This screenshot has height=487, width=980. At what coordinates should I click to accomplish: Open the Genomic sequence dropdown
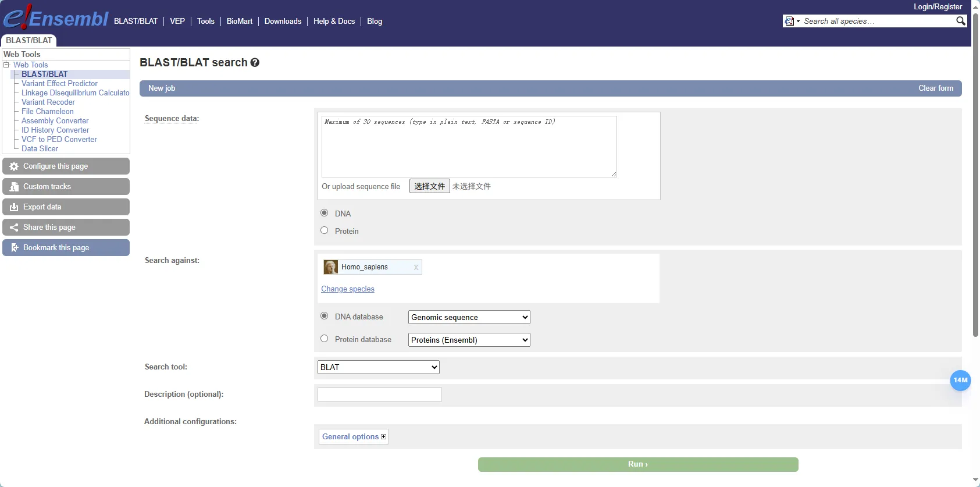(469, 317)
